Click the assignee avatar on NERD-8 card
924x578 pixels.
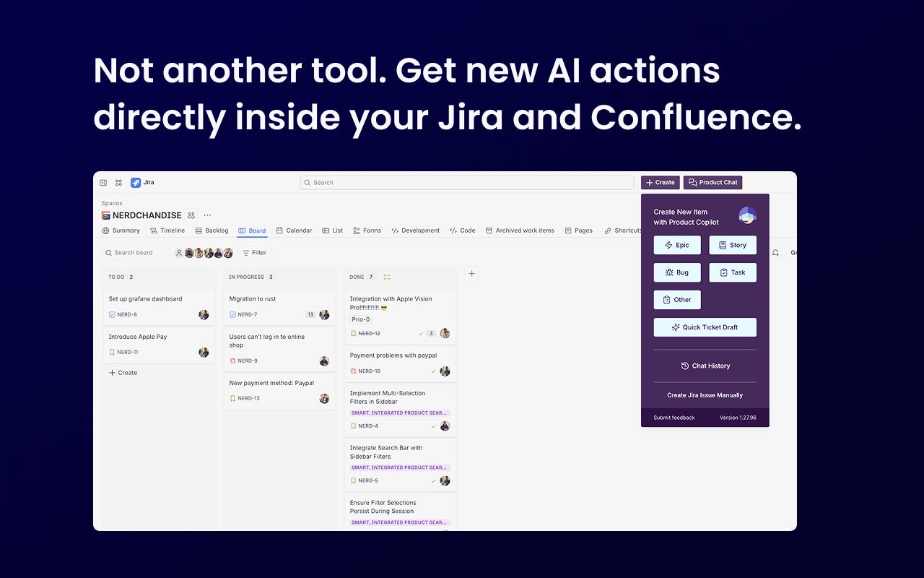[x=204, y=314]
